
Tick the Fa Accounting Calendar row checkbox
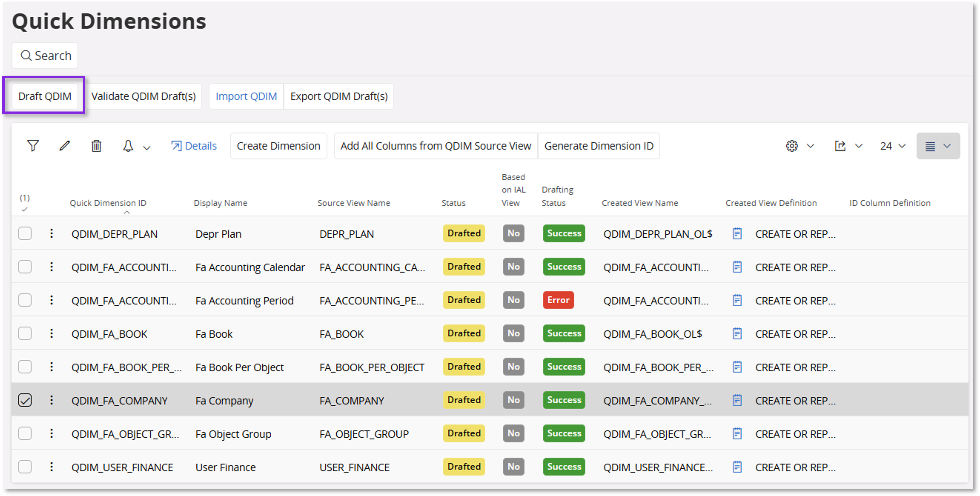click(25, 267)
